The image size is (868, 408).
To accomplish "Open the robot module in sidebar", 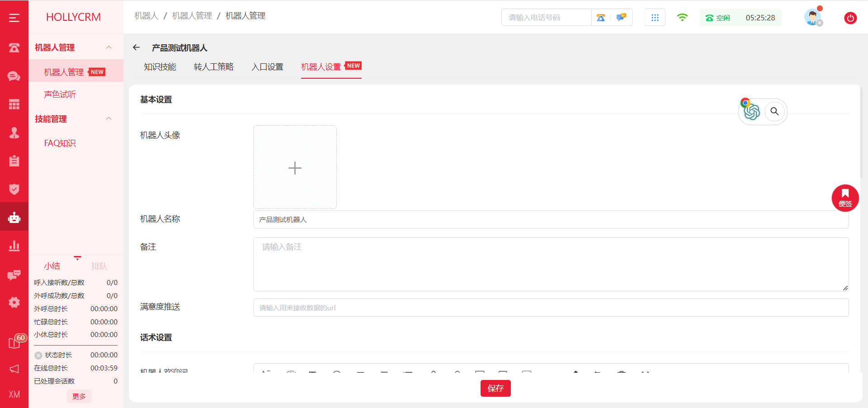I will point(14,218).
